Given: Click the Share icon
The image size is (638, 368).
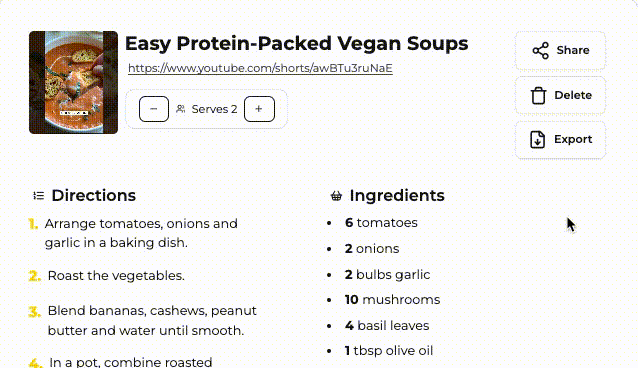Looking at the screenshot, I should [x=540, y=50].
